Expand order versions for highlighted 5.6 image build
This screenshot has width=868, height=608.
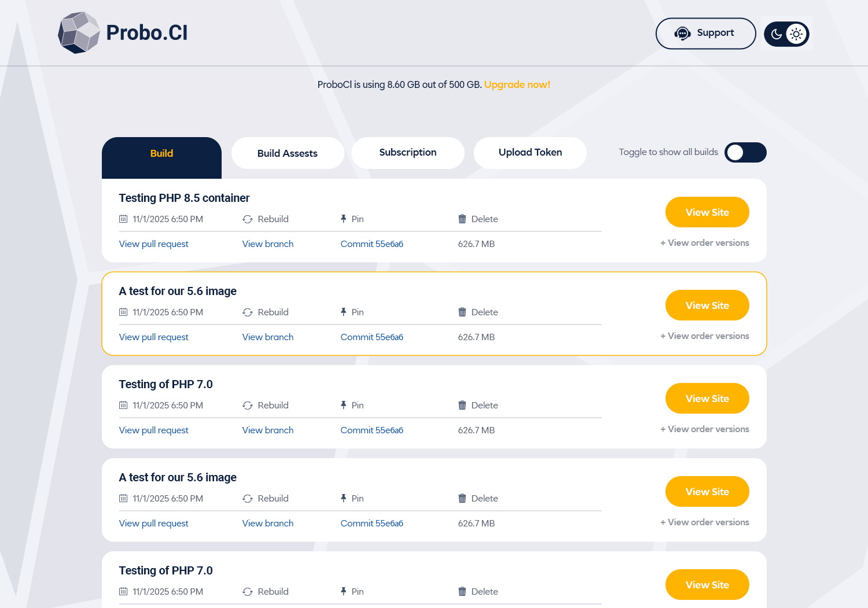(704, 336)
